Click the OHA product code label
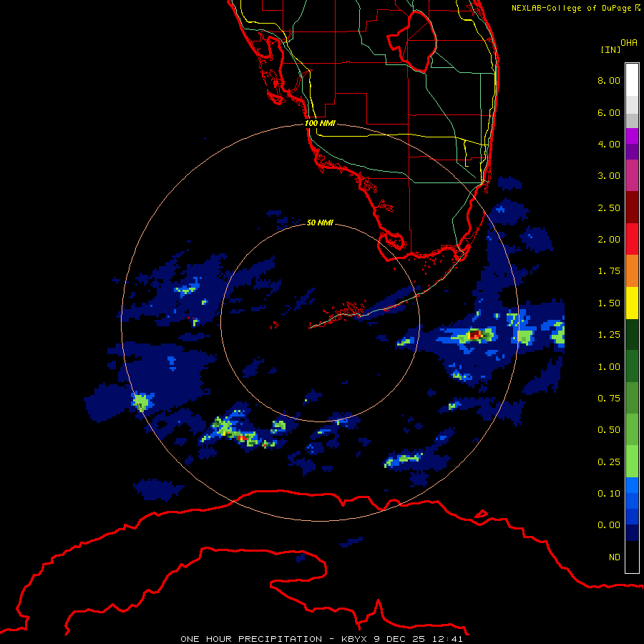 (629, 43)
